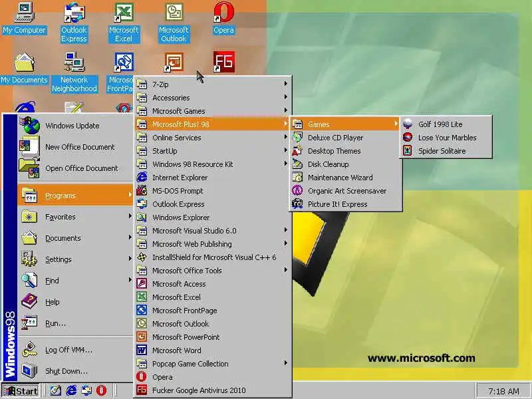Open the My Computer desktop icon

[x=24, y=19]
